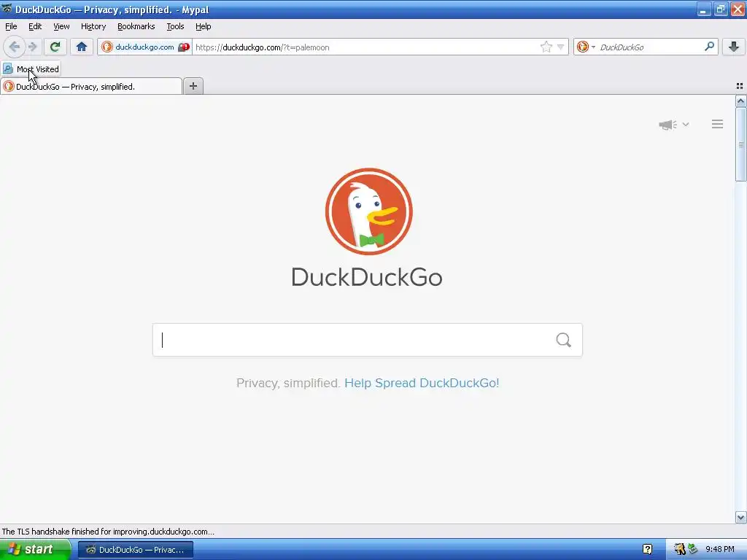Click the second tray icon left of clock
Image resolution: width=747 pixels, height=560 pixels.
click(693, 549)
